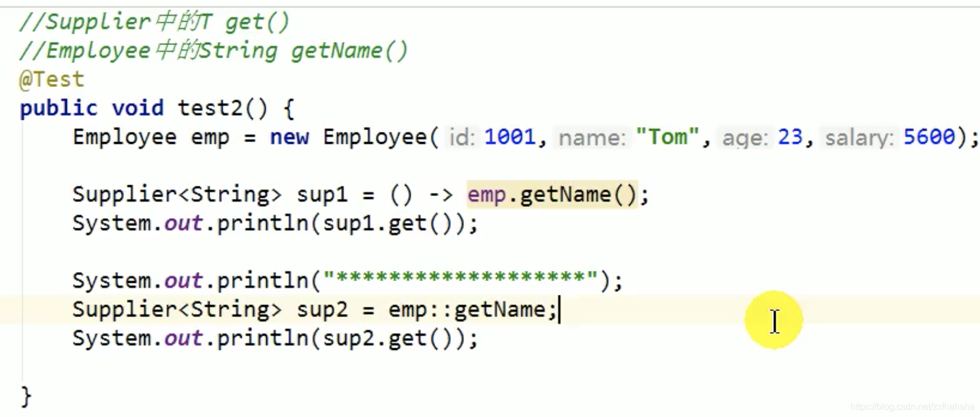Click the variable sup1 in its declaration
The height and width of the screenshot is (417, 980).
[322, 195]
